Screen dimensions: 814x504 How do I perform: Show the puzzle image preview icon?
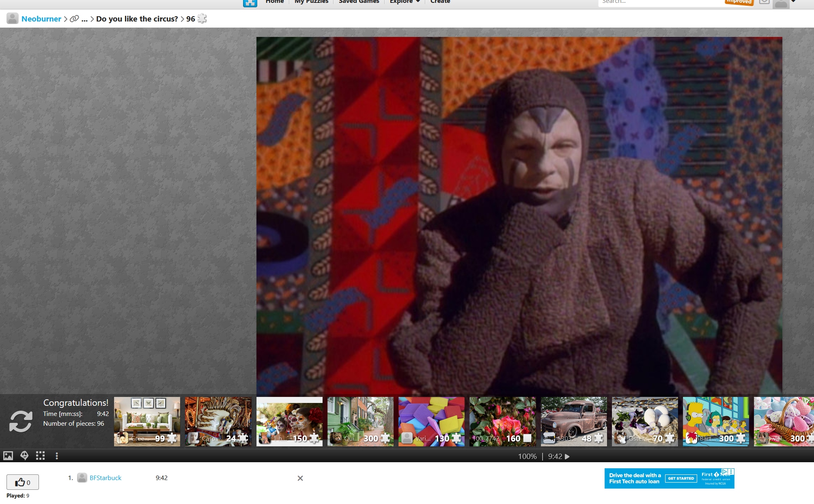pos(8,456)
